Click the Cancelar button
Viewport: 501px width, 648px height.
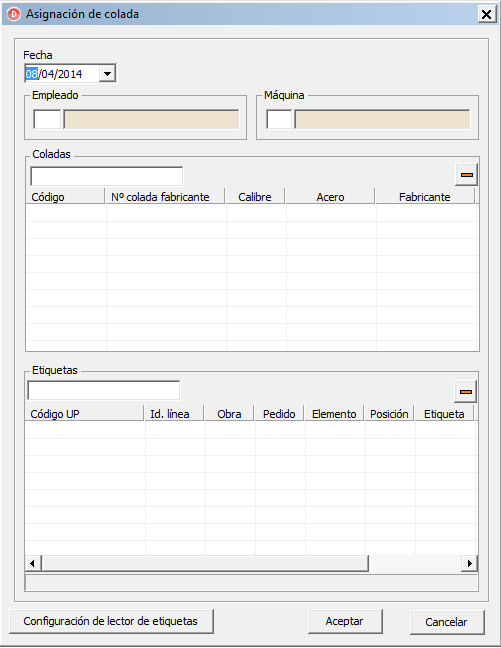446,622
